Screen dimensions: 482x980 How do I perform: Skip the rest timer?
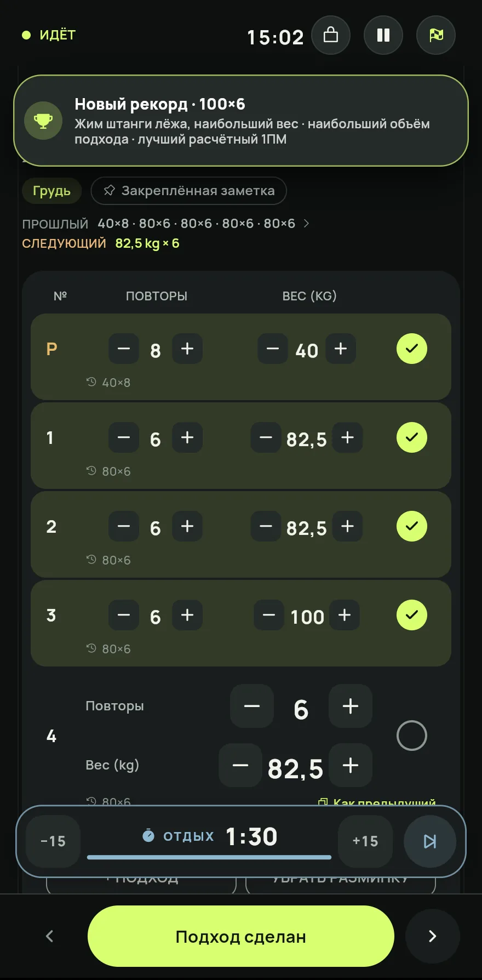click(x=430, y=841)
